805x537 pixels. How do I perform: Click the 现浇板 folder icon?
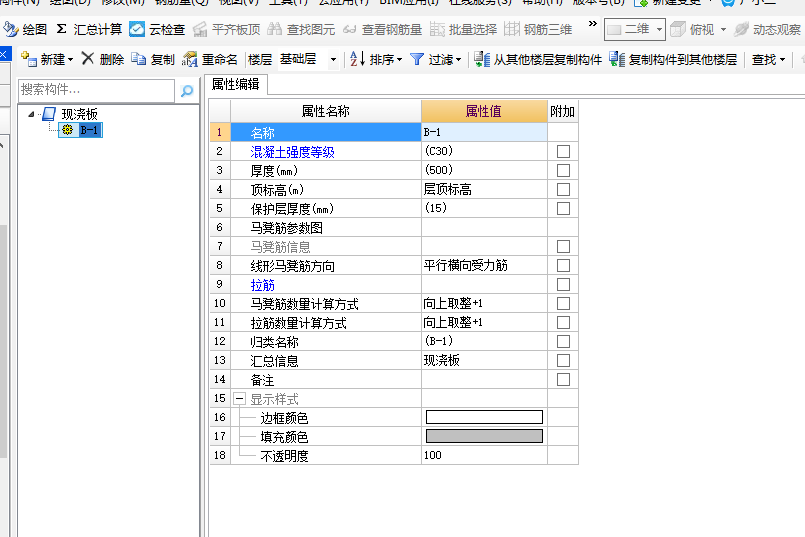pyautogui.click(x=49, y=113)
